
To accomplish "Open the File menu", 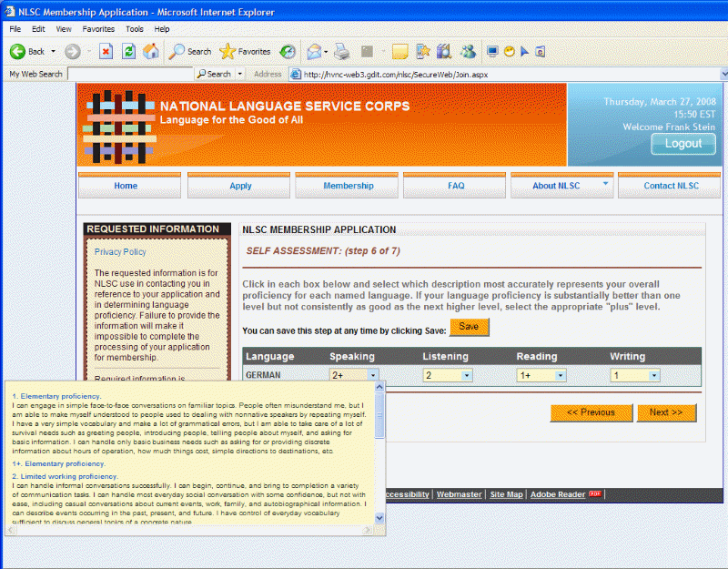I will click(15, 29).
